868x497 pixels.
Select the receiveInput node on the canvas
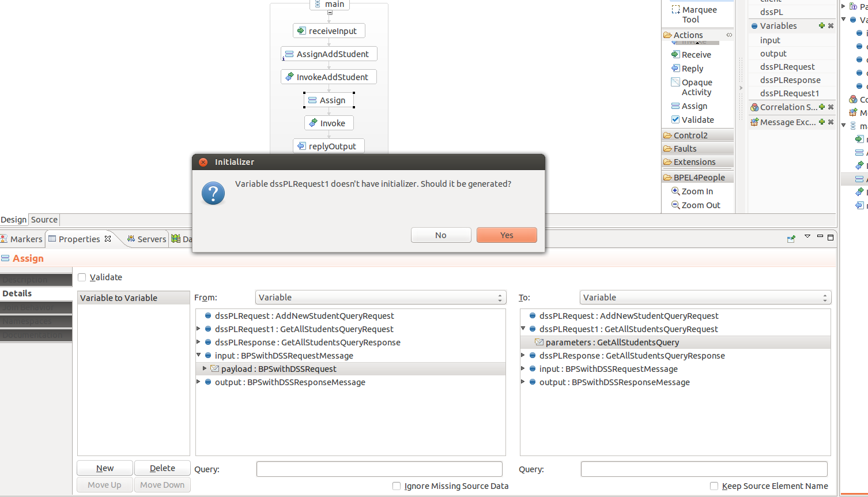click(329, 31)
